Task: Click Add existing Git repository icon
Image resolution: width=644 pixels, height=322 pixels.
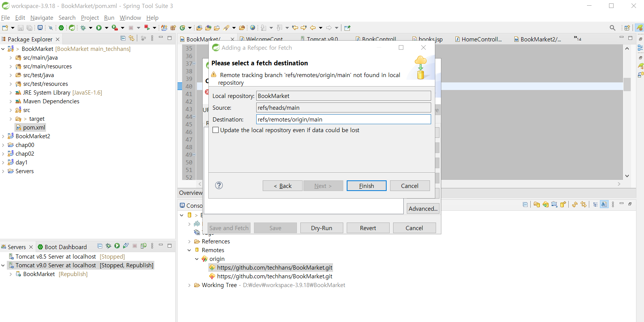Action: point(536,204)
